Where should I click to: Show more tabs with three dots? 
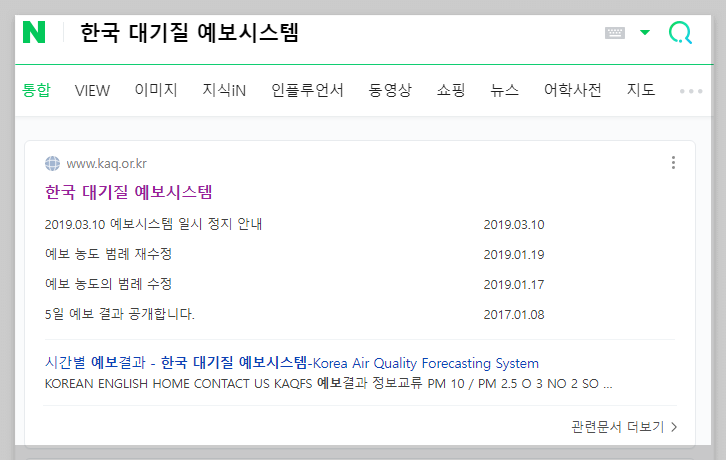[x=691, y=91]
